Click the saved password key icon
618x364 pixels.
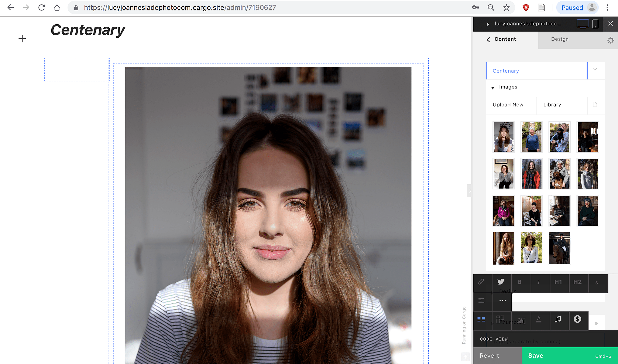[476, 8]
